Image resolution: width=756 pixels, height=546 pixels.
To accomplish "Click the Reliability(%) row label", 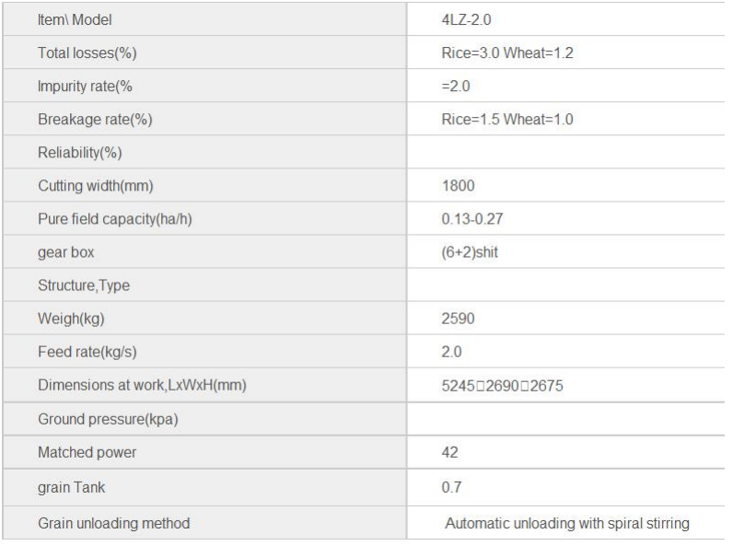I will click(74, 153).
